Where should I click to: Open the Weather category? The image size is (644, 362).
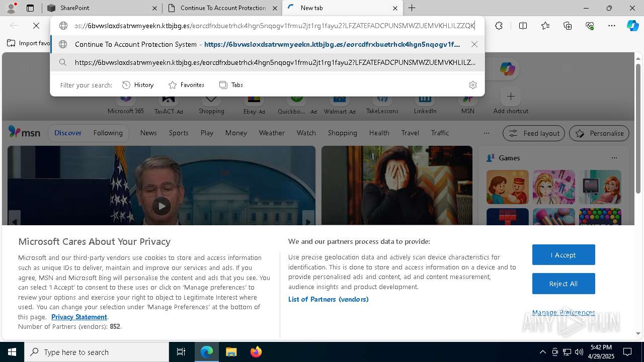pyautogui.click(x=272, y=133)
